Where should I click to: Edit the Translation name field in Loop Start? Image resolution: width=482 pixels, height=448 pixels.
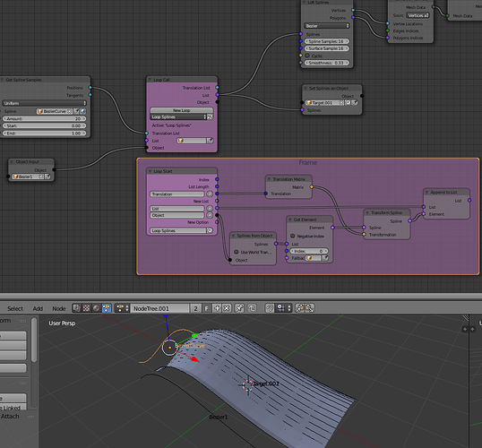click(x=177, y=194)
